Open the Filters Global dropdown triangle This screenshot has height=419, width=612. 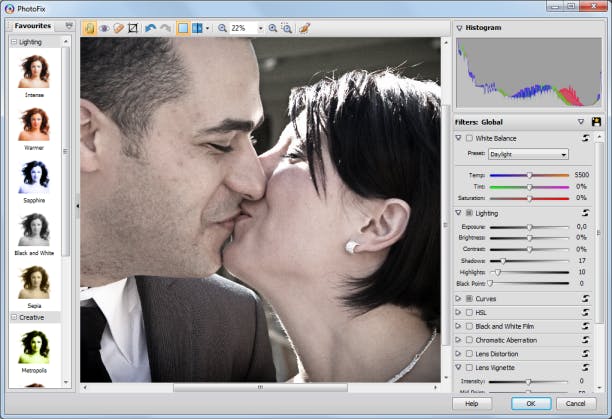pyautogui.click(x=581, y=122)
